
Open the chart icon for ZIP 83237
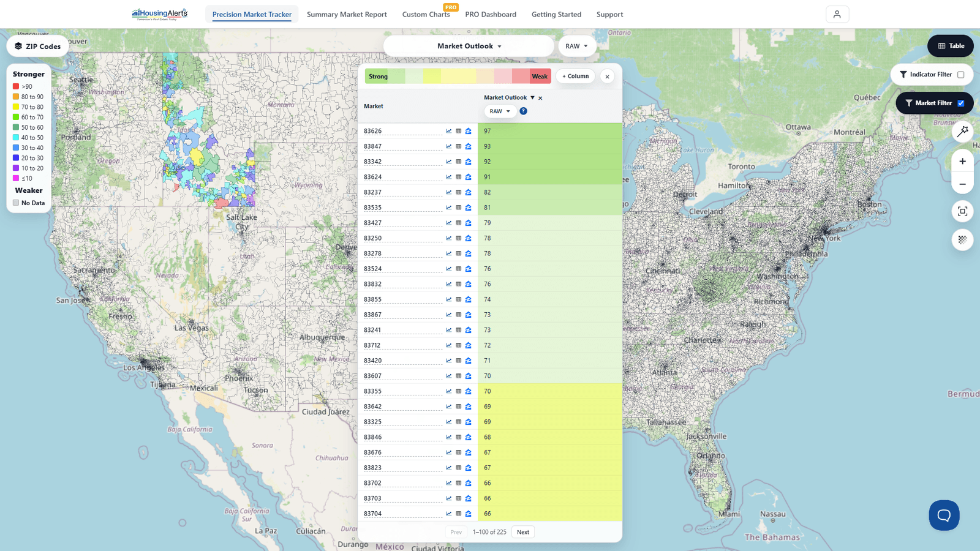(x=449, y=192)
